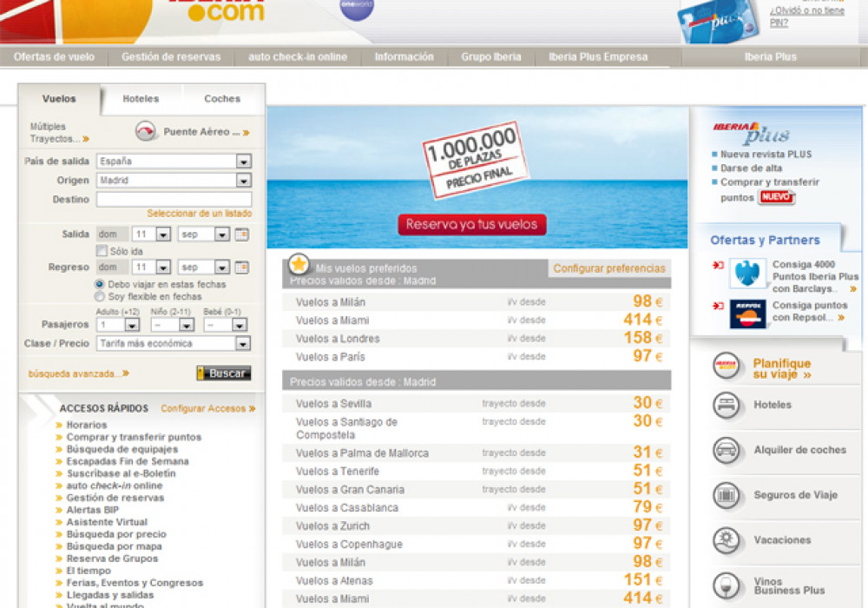Viewport: 868px width, 608px height.
Task: Switch to the Vuelos tab
Action: coord(59,98)
